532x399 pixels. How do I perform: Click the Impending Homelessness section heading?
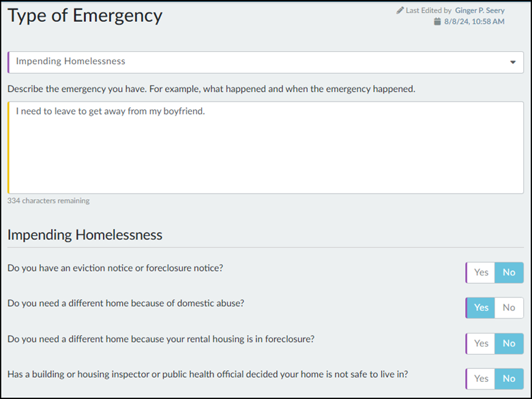point(85,235)
